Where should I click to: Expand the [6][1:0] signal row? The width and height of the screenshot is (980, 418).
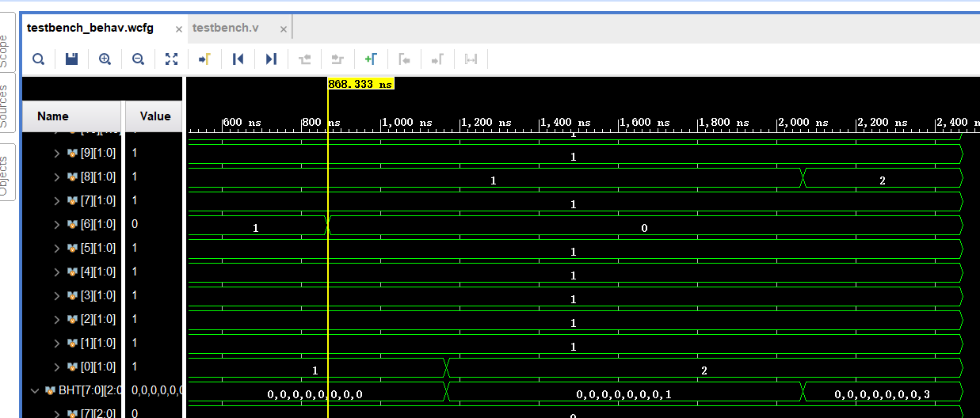(x=56, y=224)
